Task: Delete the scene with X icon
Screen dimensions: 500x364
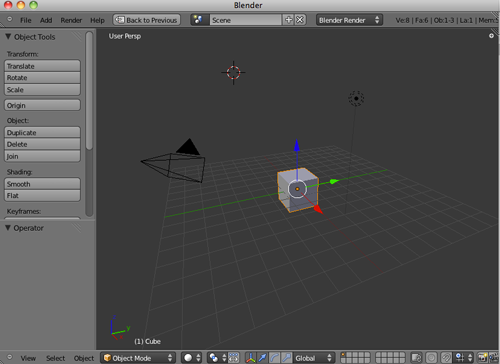Action: pyautogui.click(x=300, y=20)
